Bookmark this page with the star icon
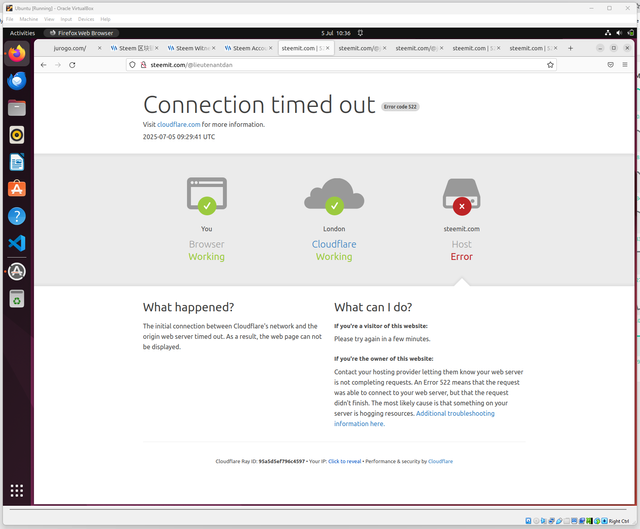 click(550, 65)
